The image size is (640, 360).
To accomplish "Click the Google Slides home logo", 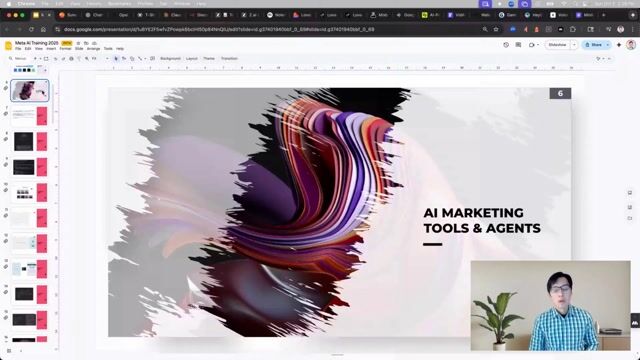I will coord(8,45).
